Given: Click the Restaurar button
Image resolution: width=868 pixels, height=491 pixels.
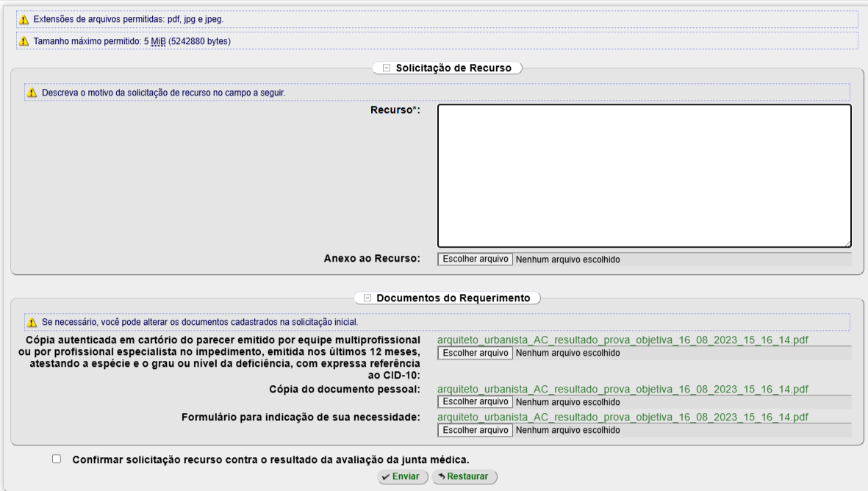Looking at the screenshot, I should coord(464,476).
